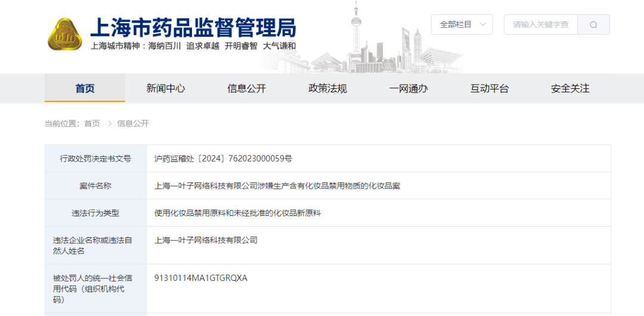
Task: Switch to 信息公开 in main navigation
Action: pyautogui.click(x=246, y=88)
